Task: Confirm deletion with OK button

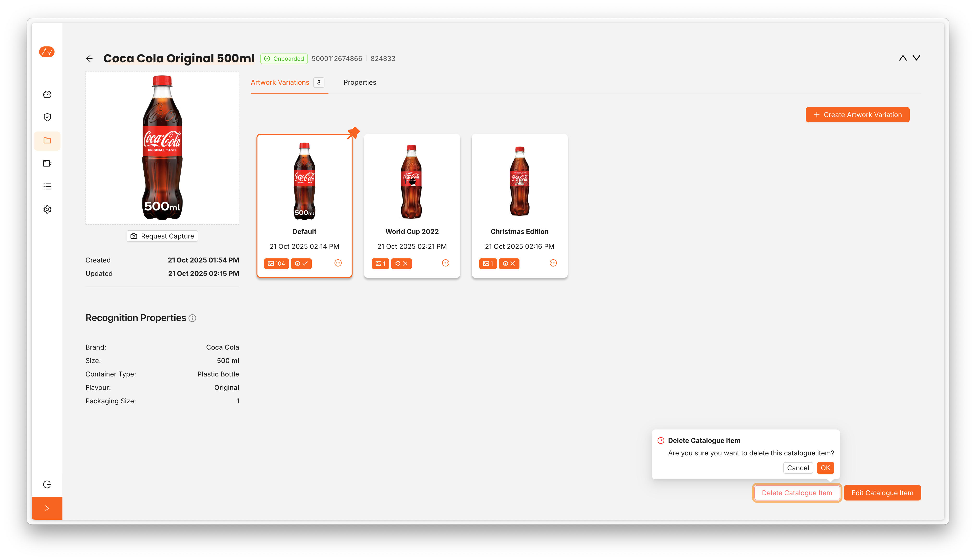Action: coord(825,468)
